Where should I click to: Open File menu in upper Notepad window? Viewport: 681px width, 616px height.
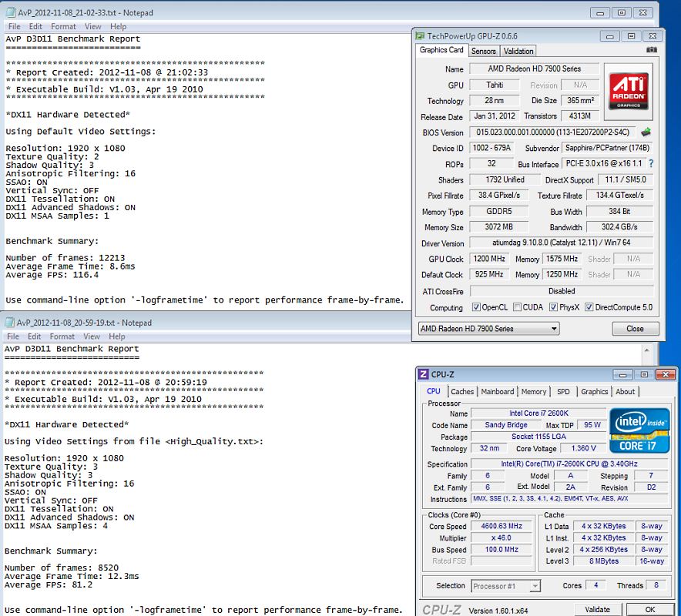15,26
